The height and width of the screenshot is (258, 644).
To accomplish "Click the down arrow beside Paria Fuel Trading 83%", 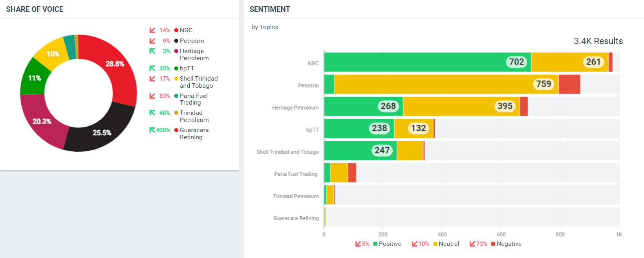I will pyautogui.click(x=152, y=96).
